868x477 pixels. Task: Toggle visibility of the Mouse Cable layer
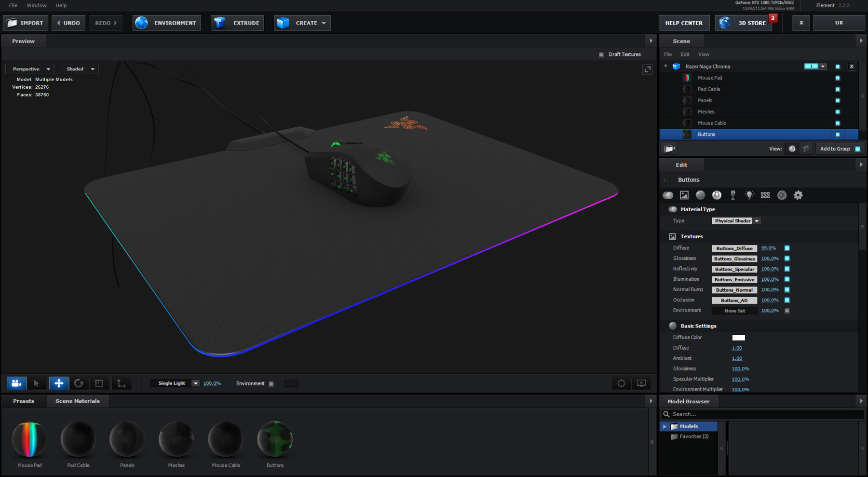pos(838,123)
